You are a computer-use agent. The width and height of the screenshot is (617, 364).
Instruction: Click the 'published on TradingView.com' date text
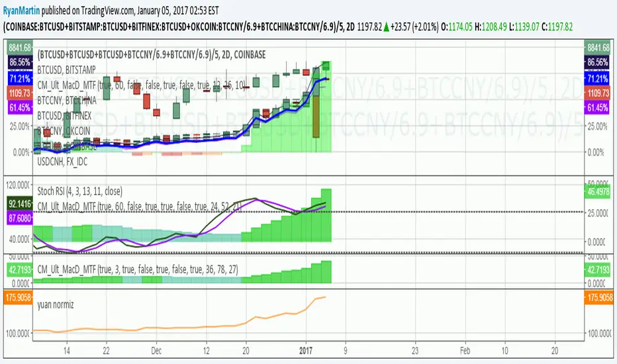click(x=130, y=11)
